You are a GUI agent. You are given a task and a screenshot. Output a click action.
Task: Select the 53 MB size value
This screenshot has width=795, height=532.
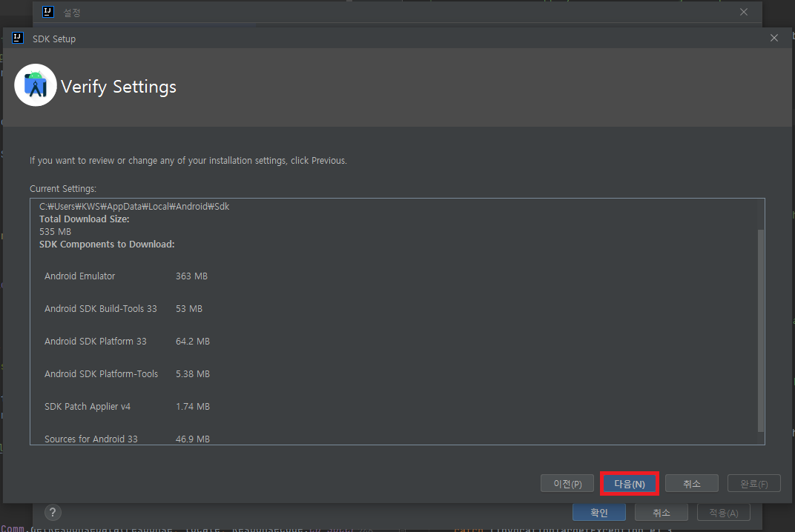[x=188, y=308]
